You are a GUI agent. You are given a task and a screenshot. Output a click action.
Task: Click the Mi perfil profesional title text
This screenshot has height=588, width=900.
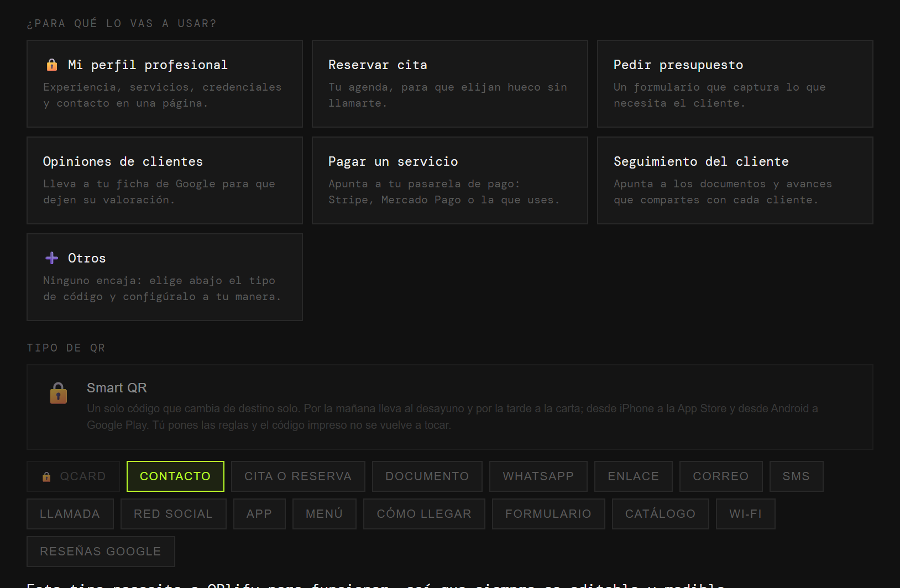click(x=148, y=65)
